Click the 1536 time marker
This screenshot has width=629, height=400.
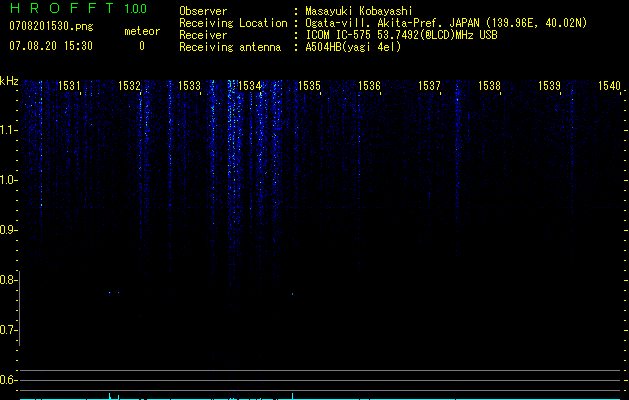point(369,85)
